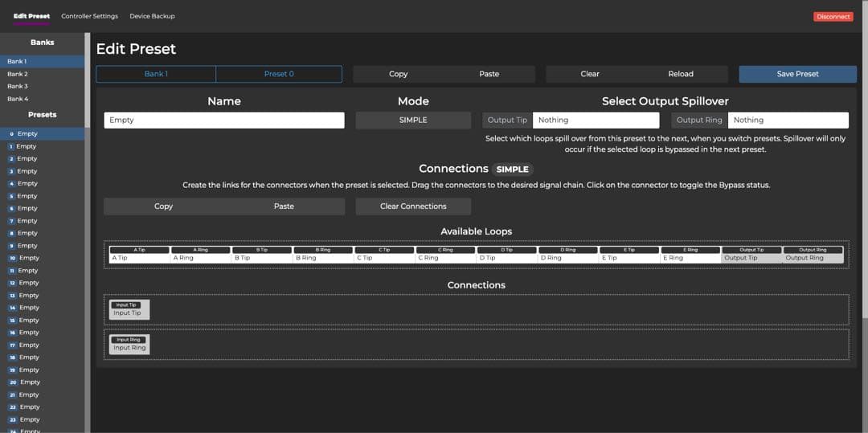The image size is (868, 433).
Task: Select the E Tip loop connector
Action: pos(629,255)
